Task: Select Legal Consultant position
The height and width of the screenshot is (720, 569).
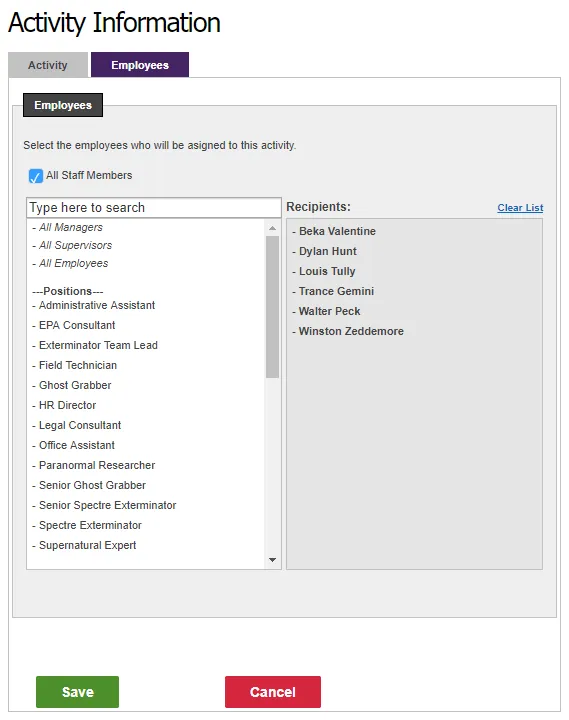Action: coord(80,425)
